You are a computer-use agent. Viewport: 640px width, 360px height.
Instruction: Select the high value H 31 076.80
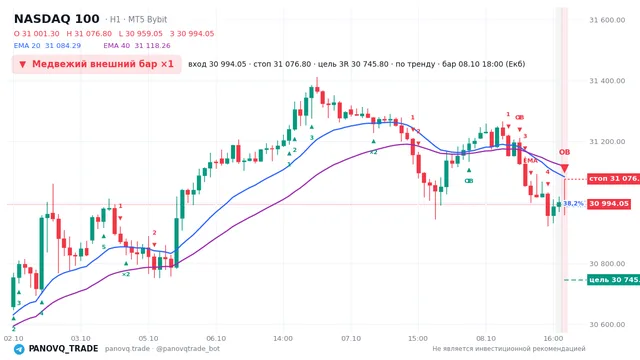click(x=89, y=33)
